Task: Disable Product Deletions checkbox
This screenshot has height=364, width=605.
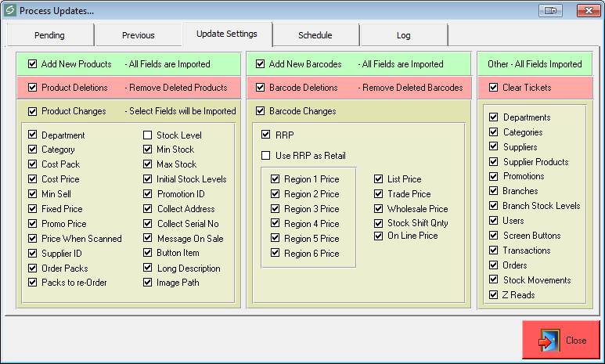Action: 33,88
